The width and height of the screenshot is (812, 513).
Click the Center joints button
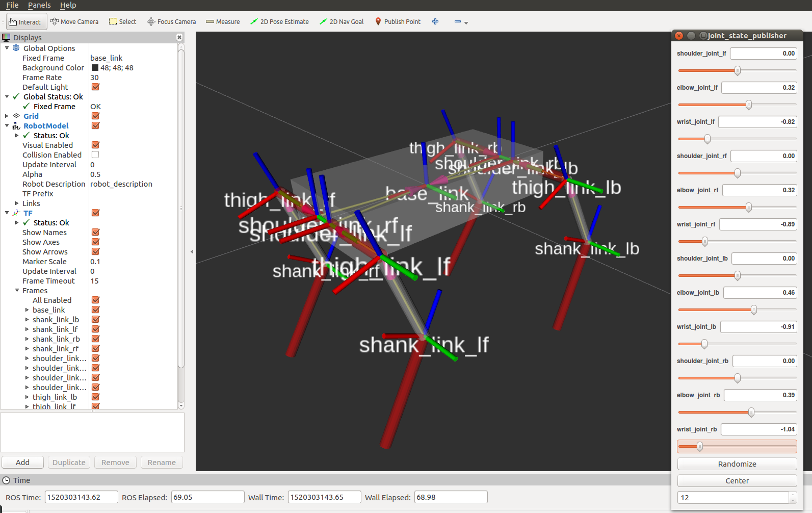pyautogui.click(x=737, y=480)
